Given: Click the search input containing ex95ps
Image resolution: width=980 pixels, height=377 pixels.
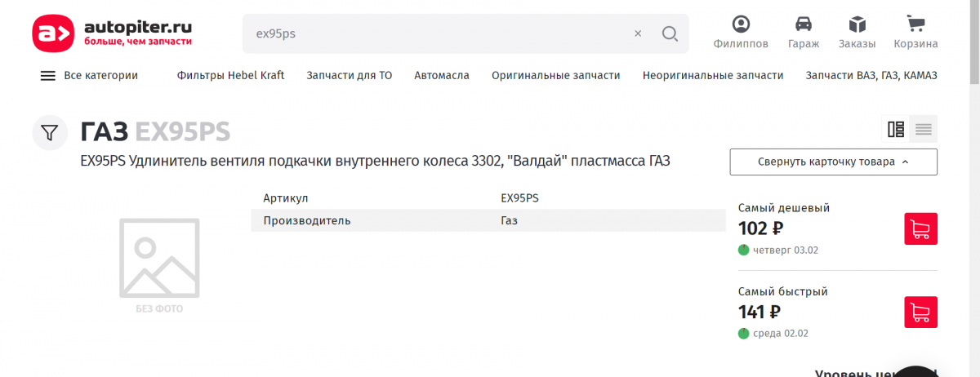Looking at the screenshot, I should [x=433, y=33].
